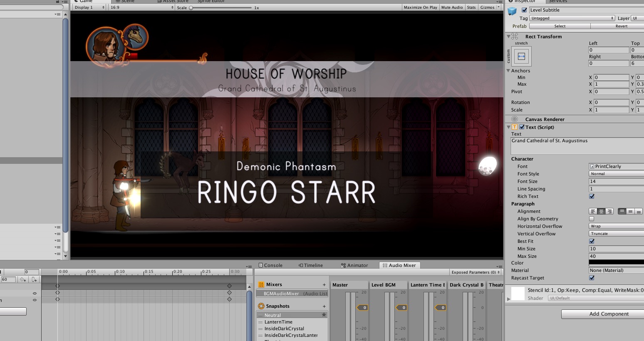Image resolution: width=644 pixels, height=341 pixels.
Task: Collapse the Anchors section
Action: 508,71
